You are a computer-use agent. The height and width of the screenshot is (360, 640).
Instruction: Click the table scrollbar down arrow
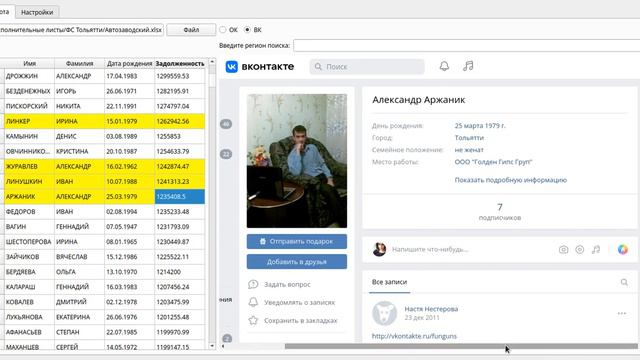(x=212, y=346)
